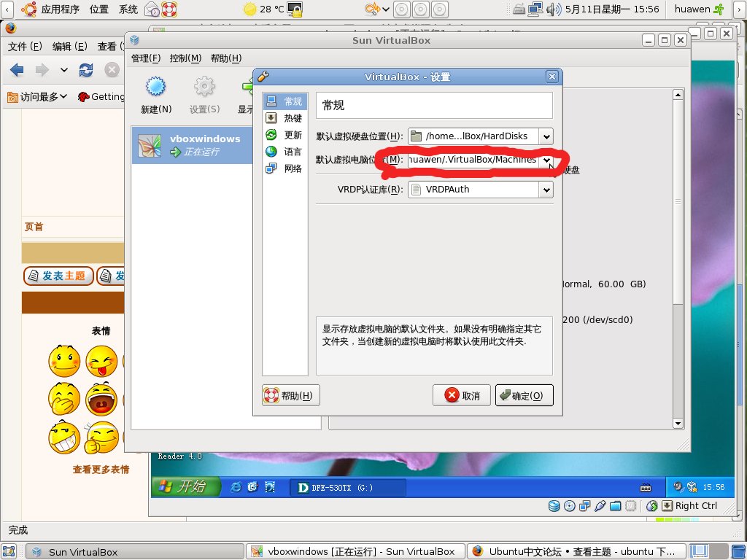Click the 发表主题 post topic button

58,276
